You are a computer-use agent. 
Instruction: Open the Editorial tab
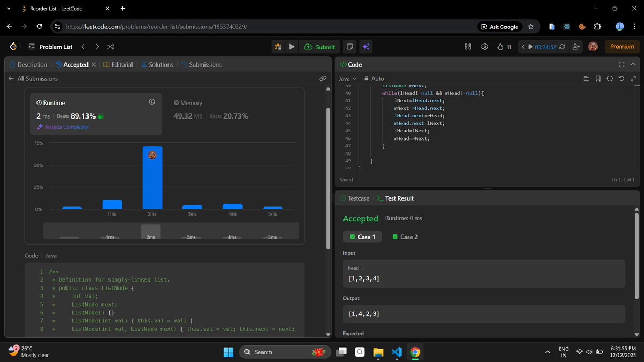point(118,64)
